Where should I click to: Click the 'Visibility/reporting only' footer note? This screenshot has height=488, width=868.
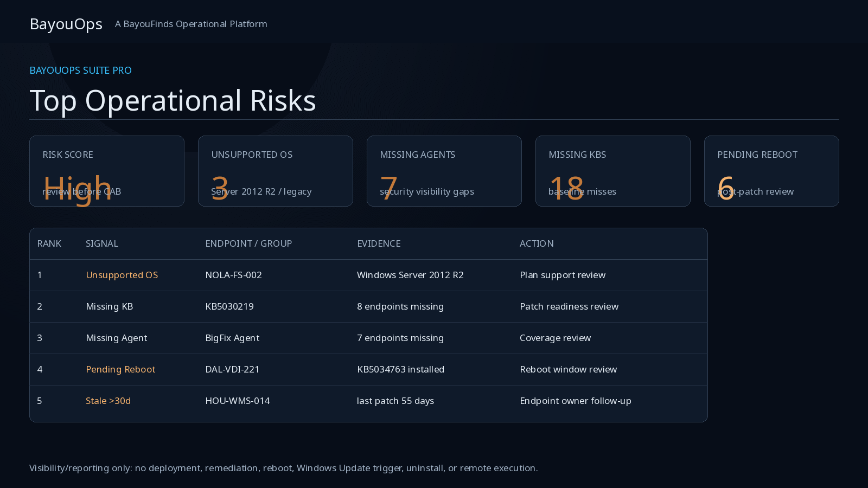click(283, 468)
